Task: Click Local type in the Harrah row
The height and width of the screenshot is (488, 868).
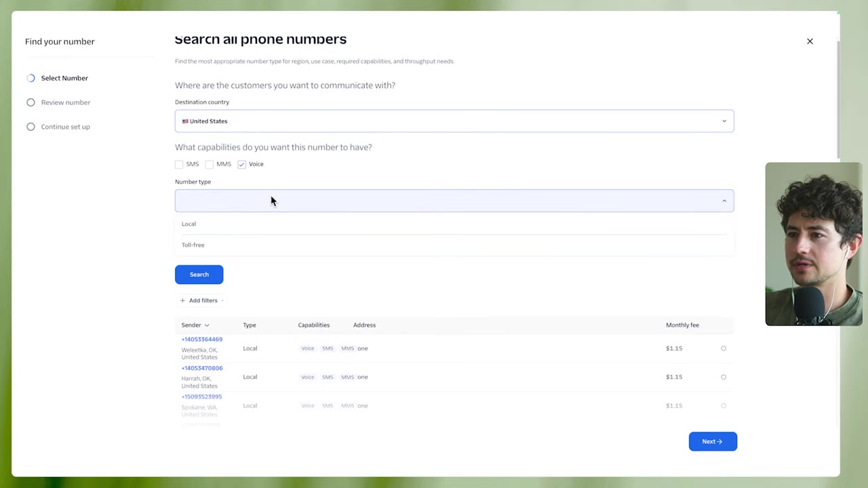Action: click(250, 377)
